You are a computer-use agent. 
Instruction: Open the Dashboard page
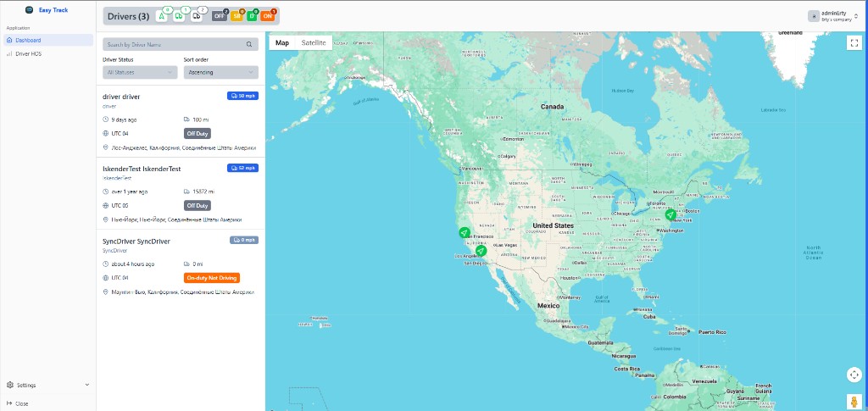click(48, 40)
